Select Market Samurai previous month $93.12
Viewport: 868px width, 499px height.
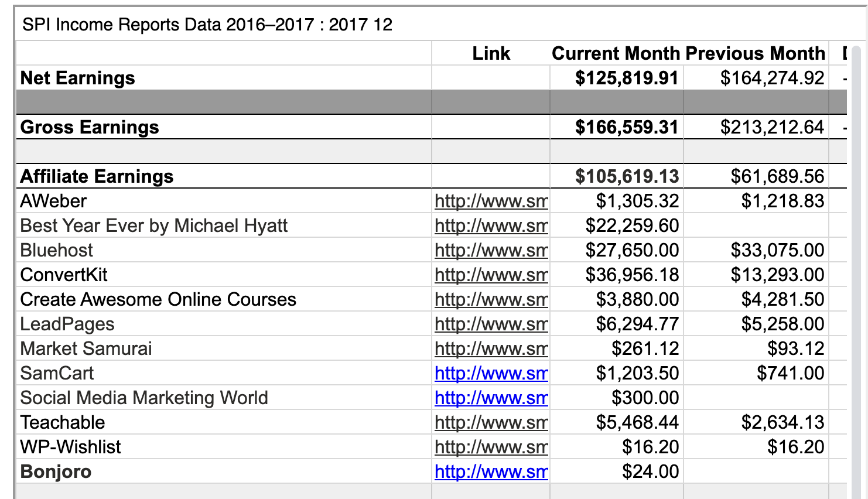click(x=795, y=348)
